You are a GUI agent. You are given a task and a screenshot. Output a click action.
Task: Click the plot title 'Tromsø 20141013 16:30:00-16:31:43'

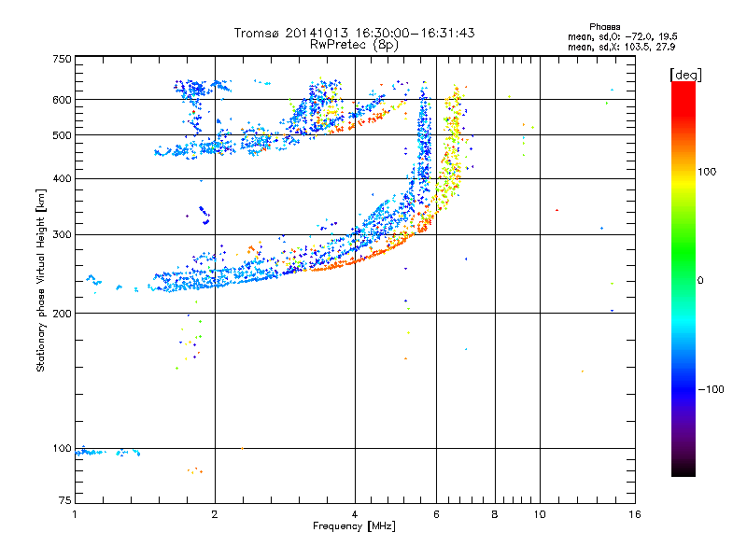coord(354,33)
